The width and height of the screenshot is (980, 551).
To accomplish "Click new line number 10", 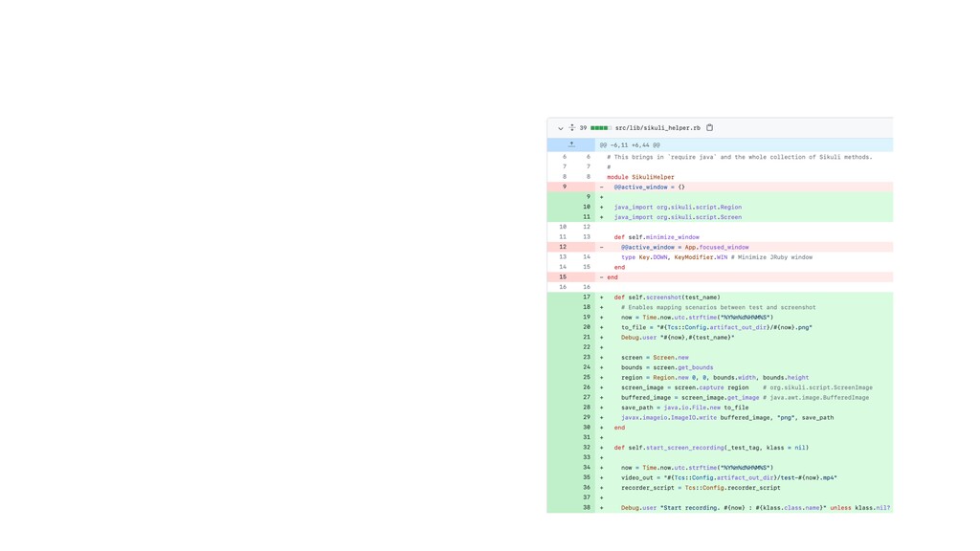I will 587,207.
